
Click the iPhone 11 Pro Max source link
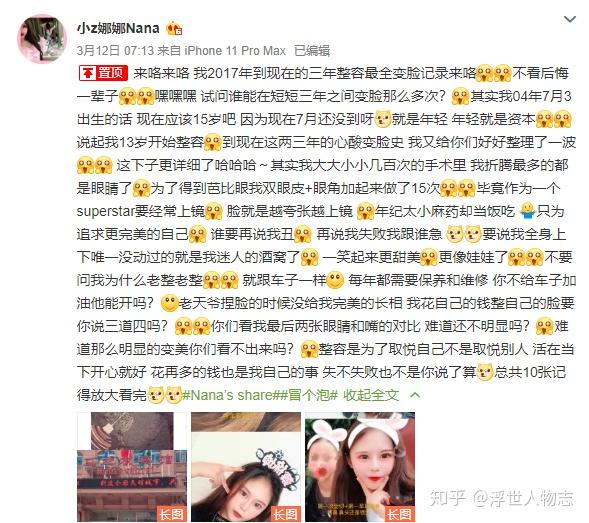click(x=235, y=51)
